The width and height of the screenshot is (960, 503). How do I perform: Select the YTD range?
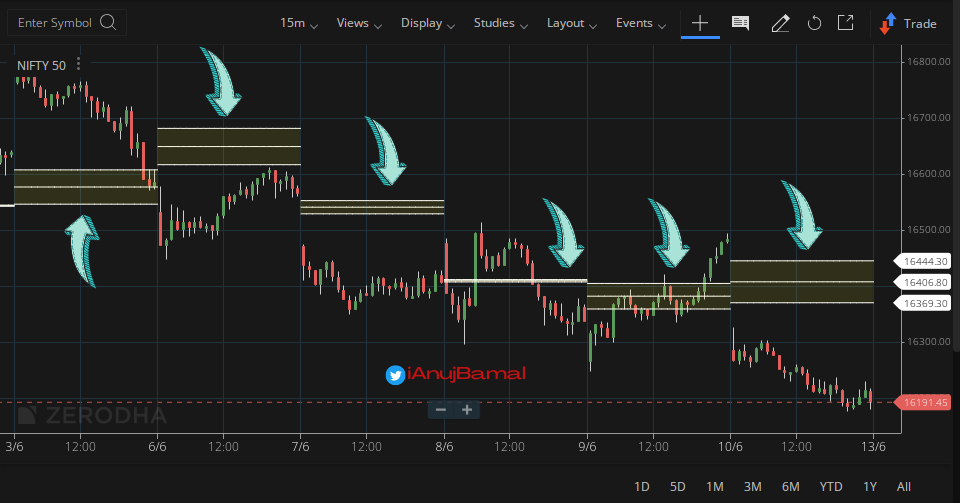tap(831, 486)
